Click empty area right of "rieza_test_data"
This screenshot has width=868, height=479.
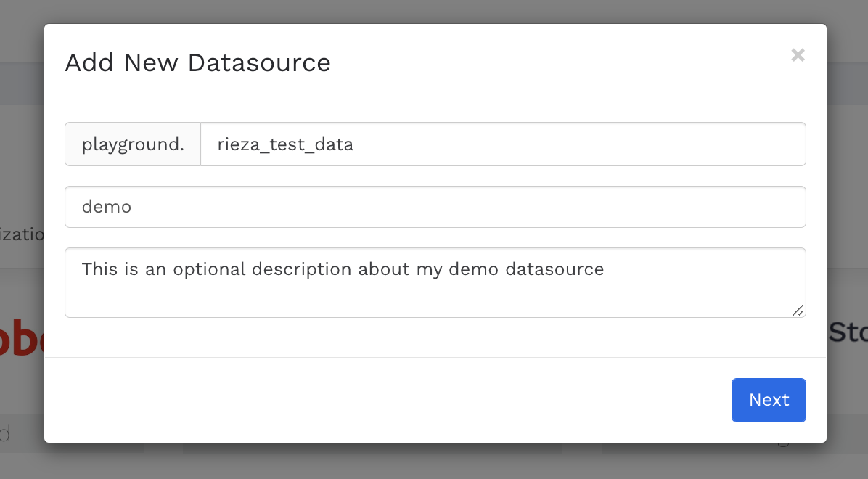tap(581, 144)
